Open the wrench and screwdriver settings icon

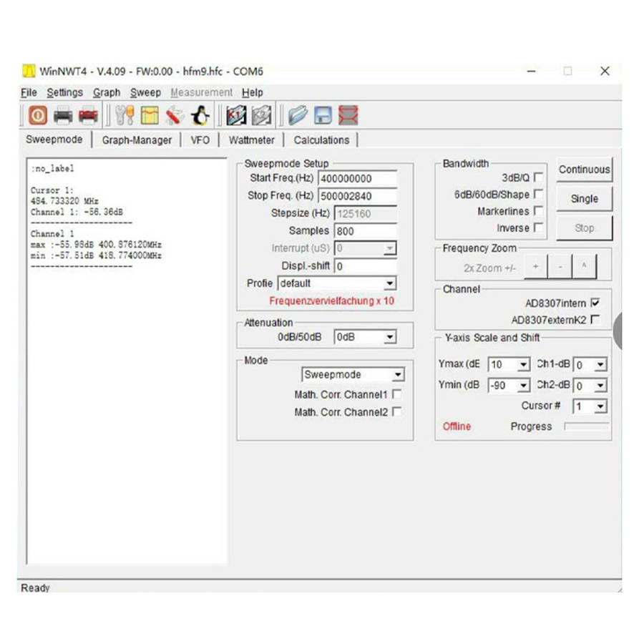click(x=125, y=115)
